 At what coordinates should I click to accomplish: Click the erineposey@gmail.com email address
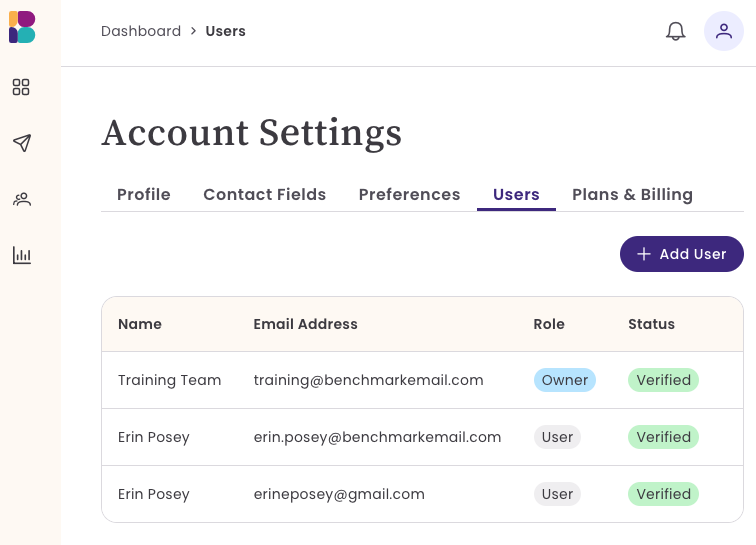pos(339,494)
